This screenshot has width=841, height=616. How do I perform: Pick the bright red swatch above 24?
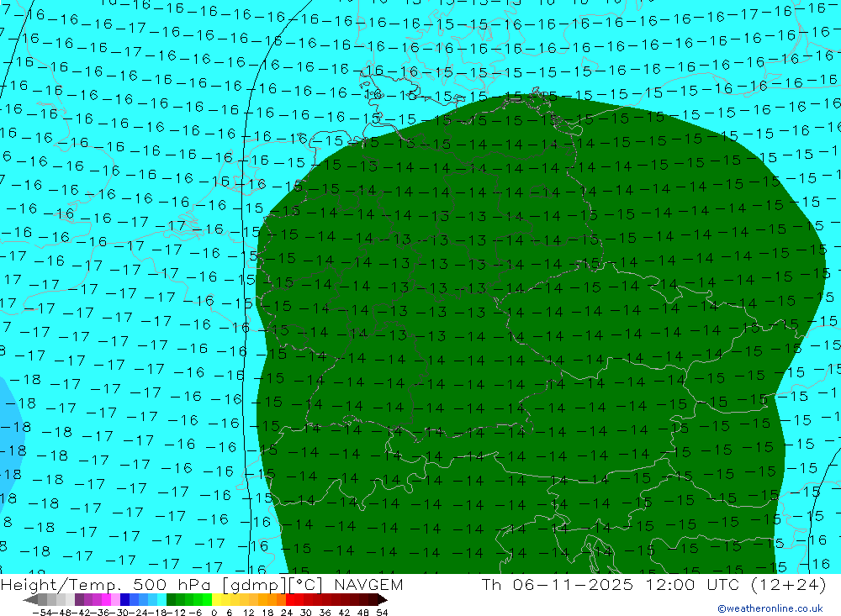(290, 599)
